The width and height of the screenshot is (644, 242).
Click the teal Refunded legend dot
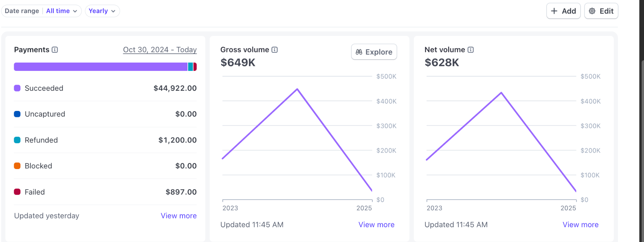click(x=17, y=140)
